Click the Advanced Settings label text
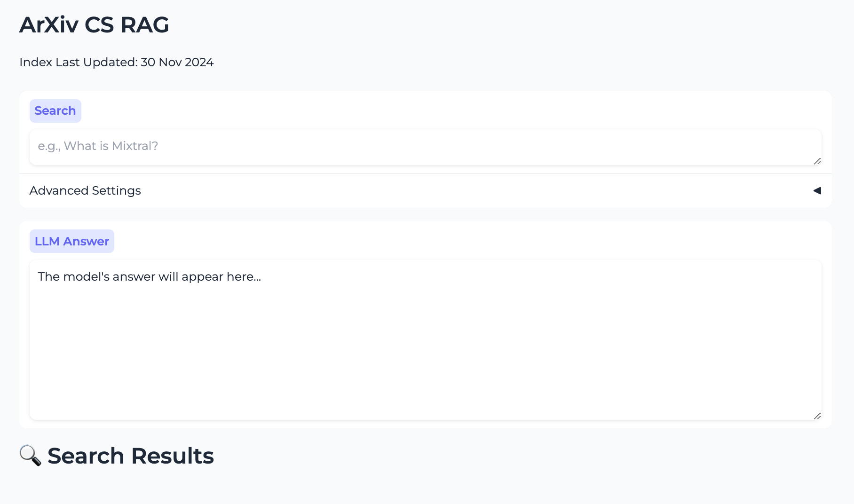 [x=85, y=190]
